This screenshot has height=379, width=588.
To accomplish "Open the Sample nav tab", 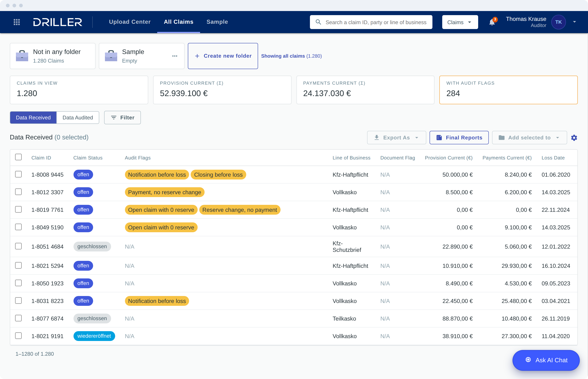I will [217, 22].
